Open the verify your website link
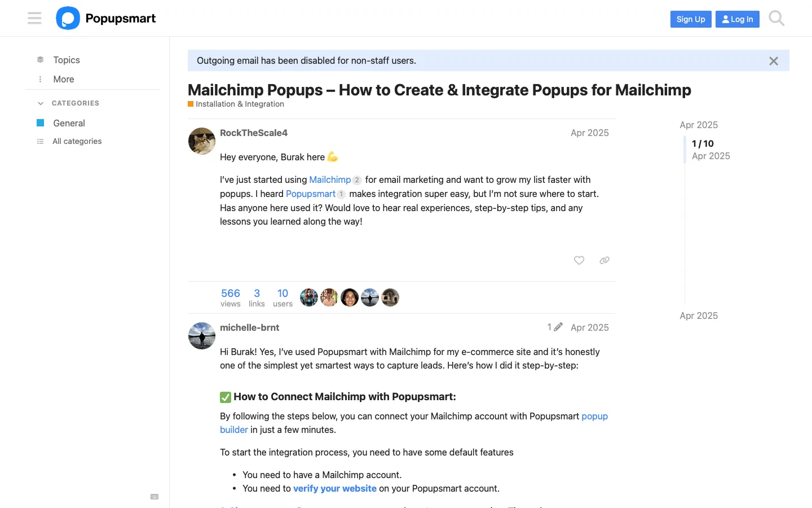The height and width of the screenshot is (508, 812). coord(335,488)
